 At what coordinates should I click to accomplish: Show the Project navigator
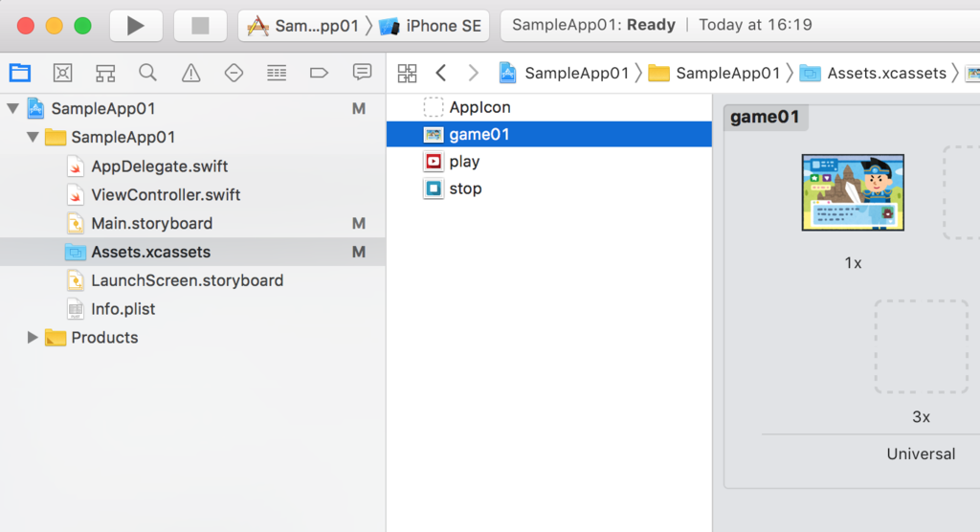coord(20,73)
